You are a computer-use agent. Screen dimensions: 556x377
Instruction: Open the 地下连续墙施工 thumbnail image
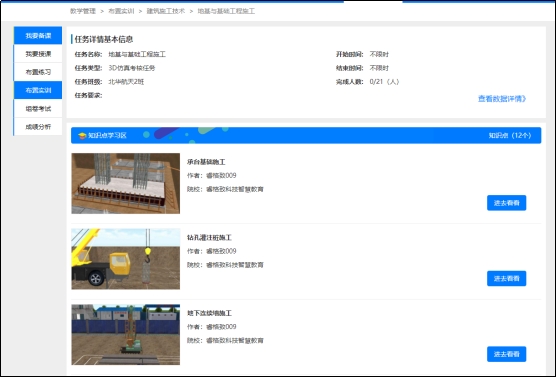[x=126, y=334]
